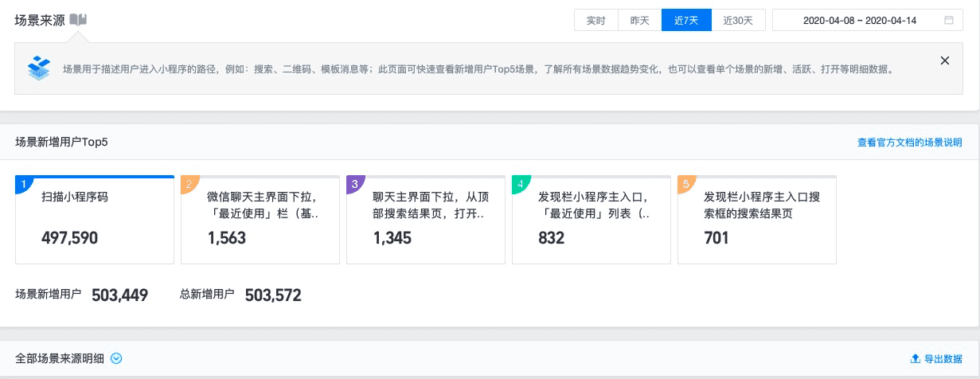
Task: Select the 扫描小程序码 card
Action: pos(95,220)
